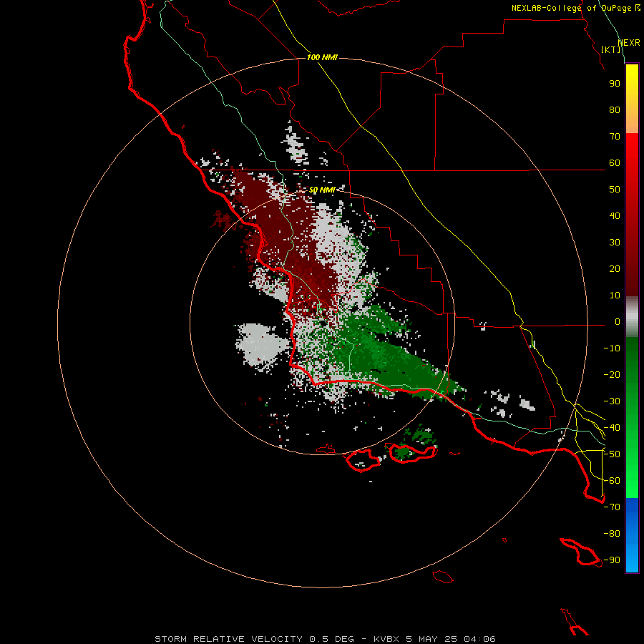Click the 04:06 time stamp in caption

(x=479, y=639)
